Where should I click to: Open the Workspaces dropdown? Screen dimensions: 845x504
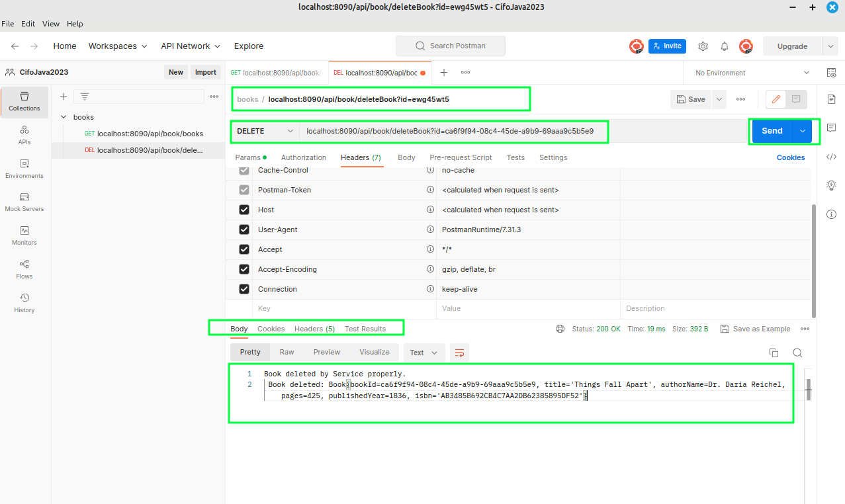coord(117,46)
